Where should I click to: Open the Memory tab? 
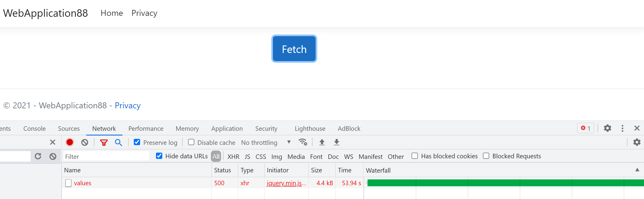tap(187, 128)
